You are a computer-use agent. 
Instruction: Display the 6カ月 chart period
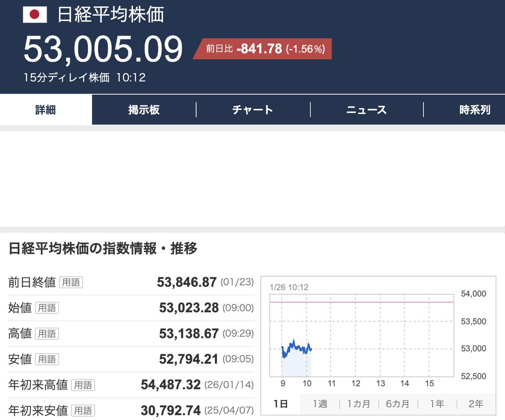tap(397, 403)
